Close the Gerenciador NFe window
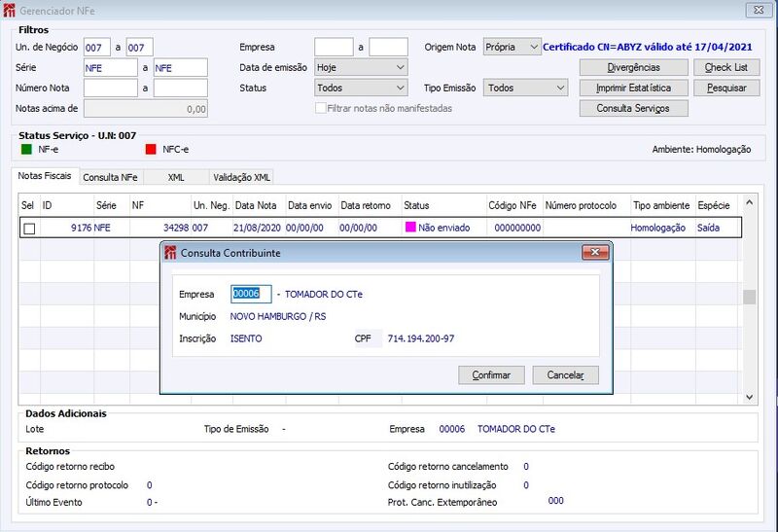Viewport: 778px width, 532px height. pyautogui.click(x=759, y=10)
